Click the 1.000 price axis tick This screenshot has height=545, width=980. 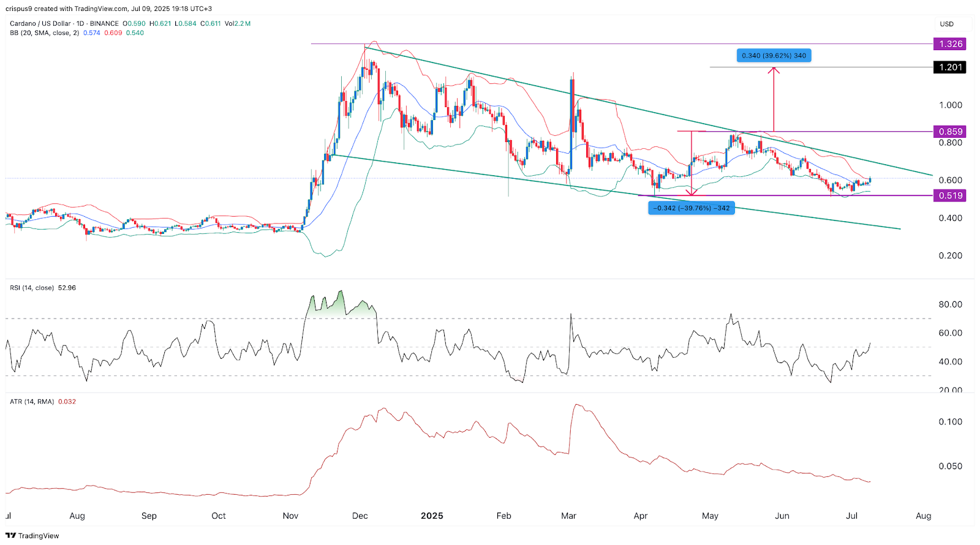coord(951,105)
